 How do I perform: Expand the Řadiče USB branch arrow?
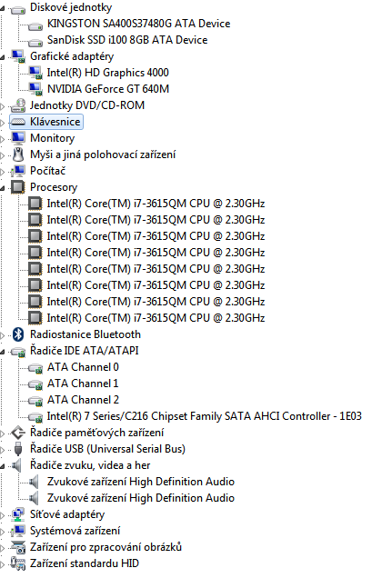(x=2, y=450)
